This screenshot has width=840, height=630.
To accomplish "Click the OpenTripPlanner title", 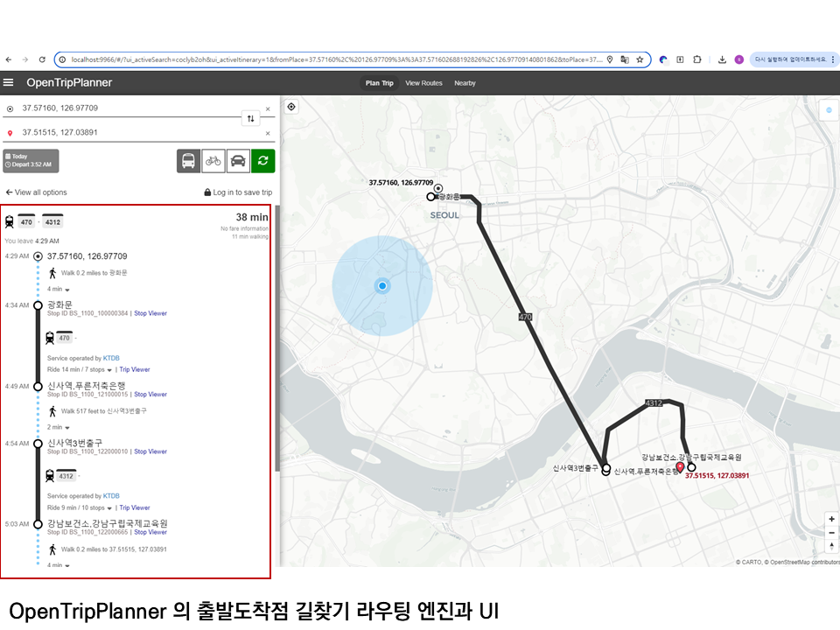I will [x=69, y=82].
